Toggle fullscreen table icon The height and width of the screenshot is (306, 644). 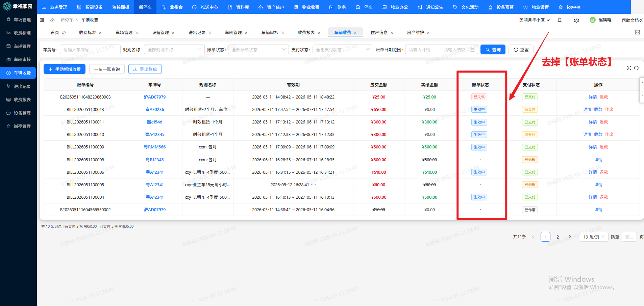[629, 68]
